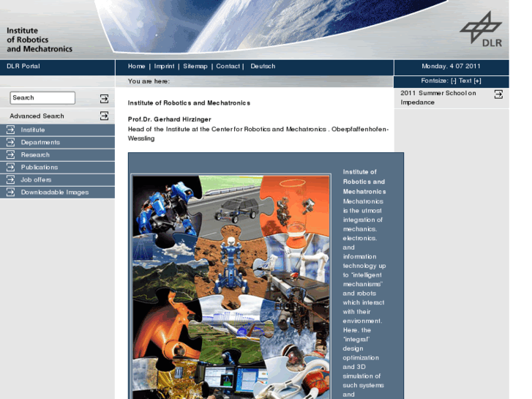532x399 pixels.
Task: Click the arrow icon beside Job offers
Action: pyautogui.click(x=10, y=179)
